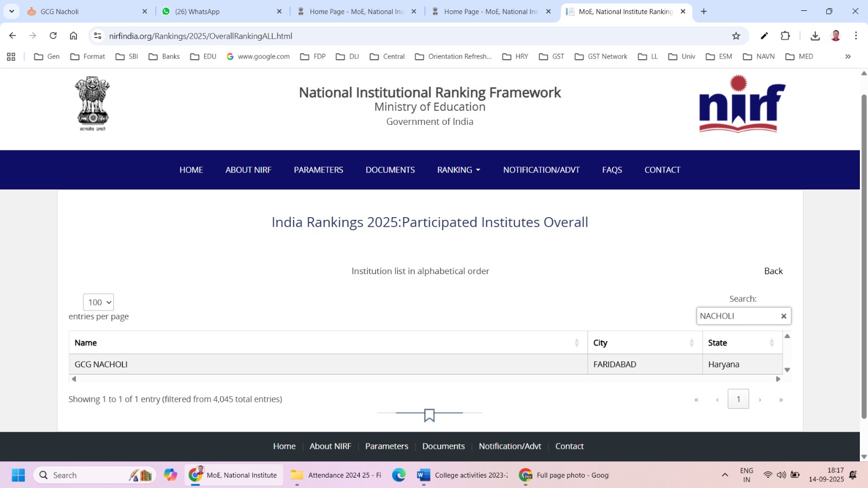
Task: Open the Parameters footer link
Action: 387,446
